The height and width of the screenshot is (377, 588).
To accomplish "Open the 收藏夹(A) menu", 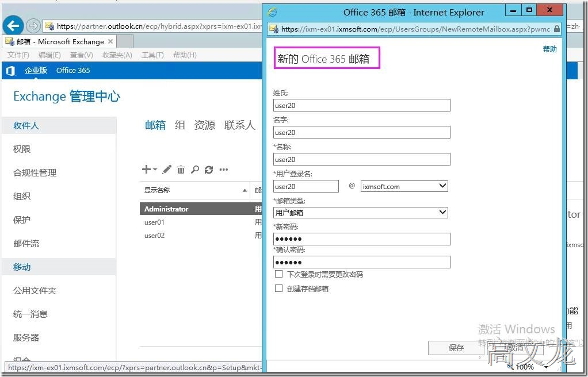I will [117, 55].
